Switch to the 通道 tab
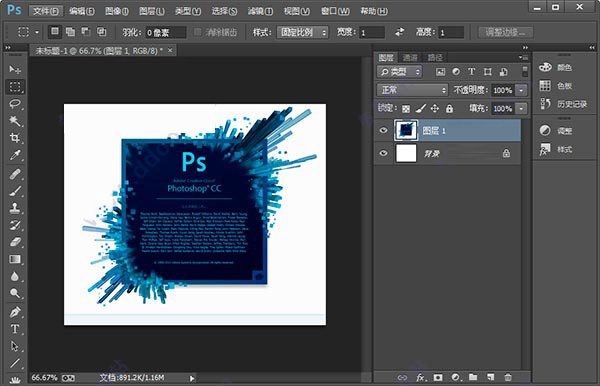Screen dimensions: 600x386 410,58
